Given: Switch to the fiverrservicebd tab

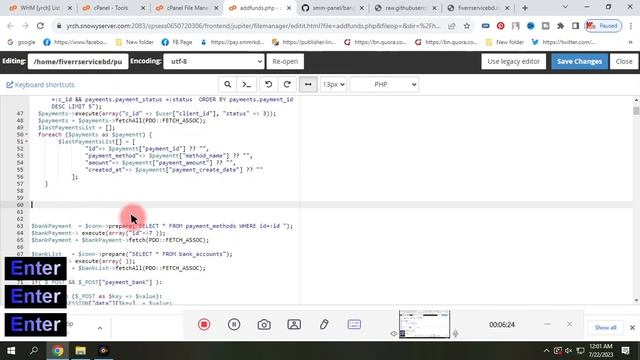Looking at the screenshot, I should click(x=478, y=8).
